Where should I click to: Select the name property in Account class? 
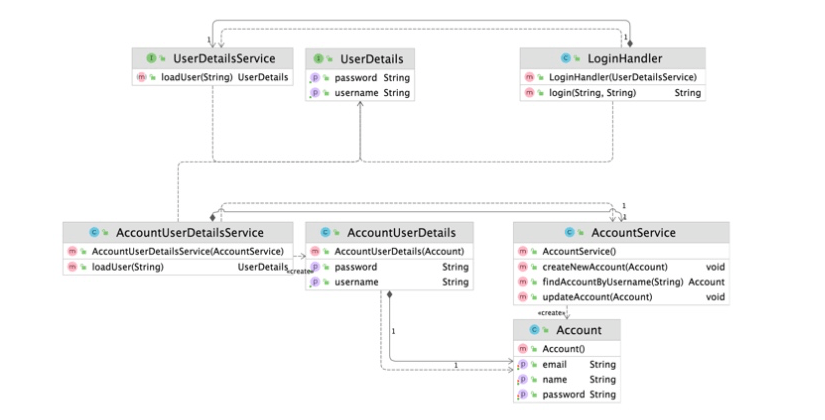click(566, 380)
